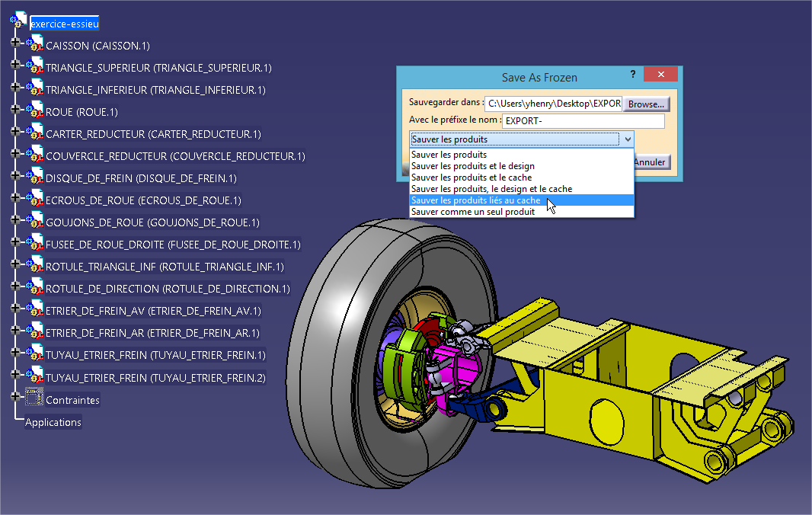Click the COUVERCLE_REDUCTEUR product icon
The width and height of the screenshot is (812, 515).
point(35,155)
